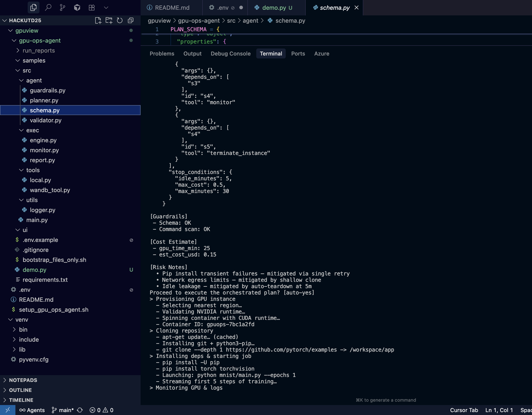Image resolution: width=532 pixels, height=415 pixels.
Task: Open planner.py in file tree
Action: (44, 100)
